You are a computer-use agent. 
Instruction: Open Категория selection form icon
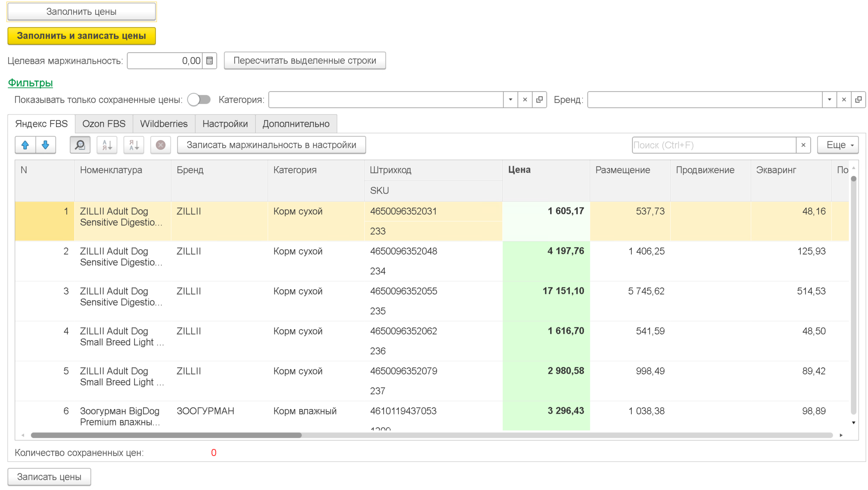click(x=539, y=100)
